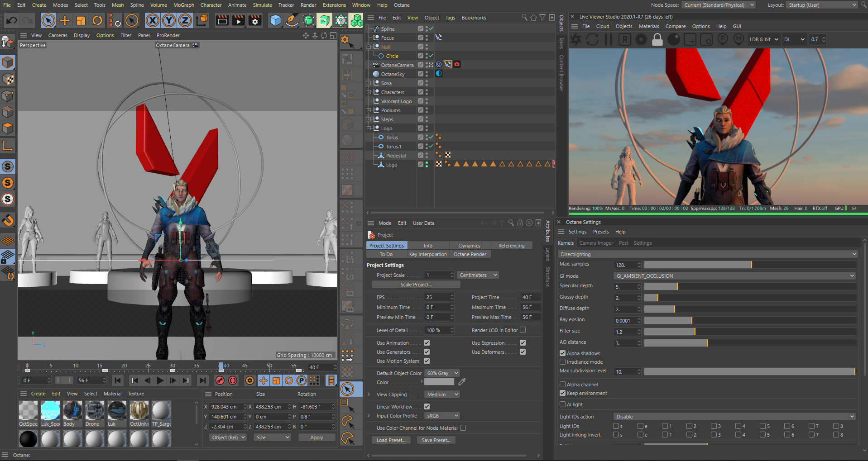The height and width of the screenshot is (461, 868).
Task: Open Default Object Color dropdown
Action: [442, 373]
